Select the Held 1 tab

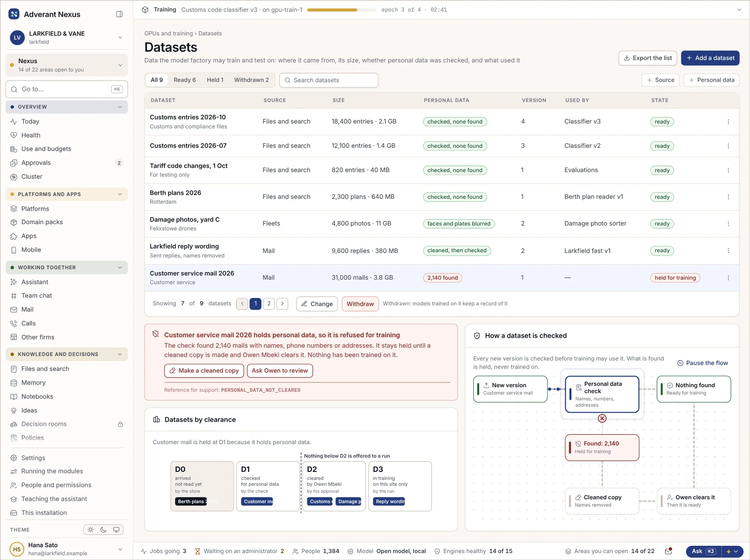coord(215,80)
